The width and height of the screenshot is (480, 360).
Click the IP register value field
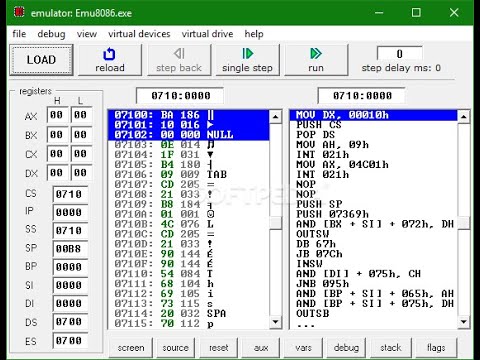[70, 212]
